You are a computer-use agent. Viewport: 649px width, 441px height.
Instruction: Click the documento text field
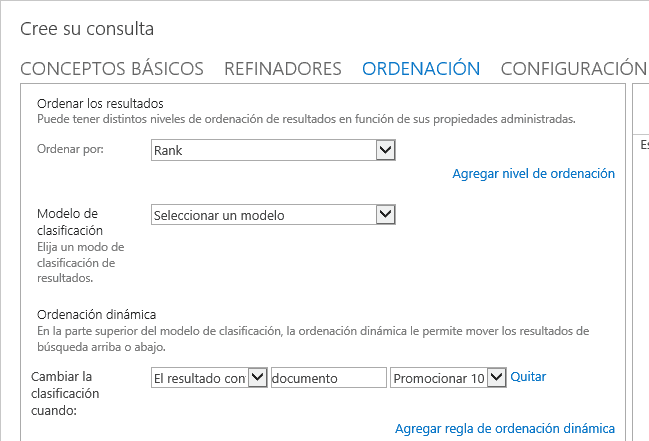(x=329, y=378)
